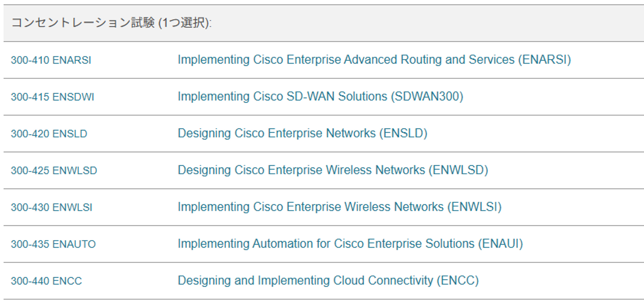
Task: Click Implementing Cisco Enterprise Advanced Routing and Services
Action: [x=346, y=60]
